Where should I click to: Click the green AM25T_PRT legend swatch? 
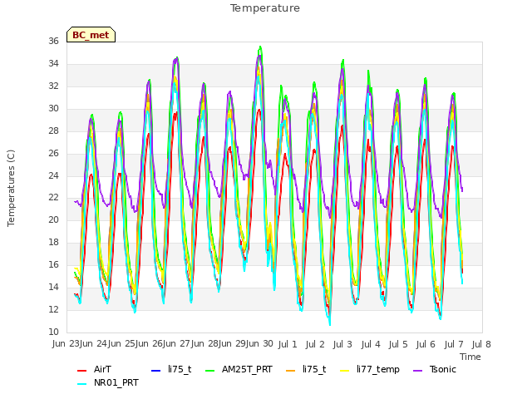[x=210, y=371]
